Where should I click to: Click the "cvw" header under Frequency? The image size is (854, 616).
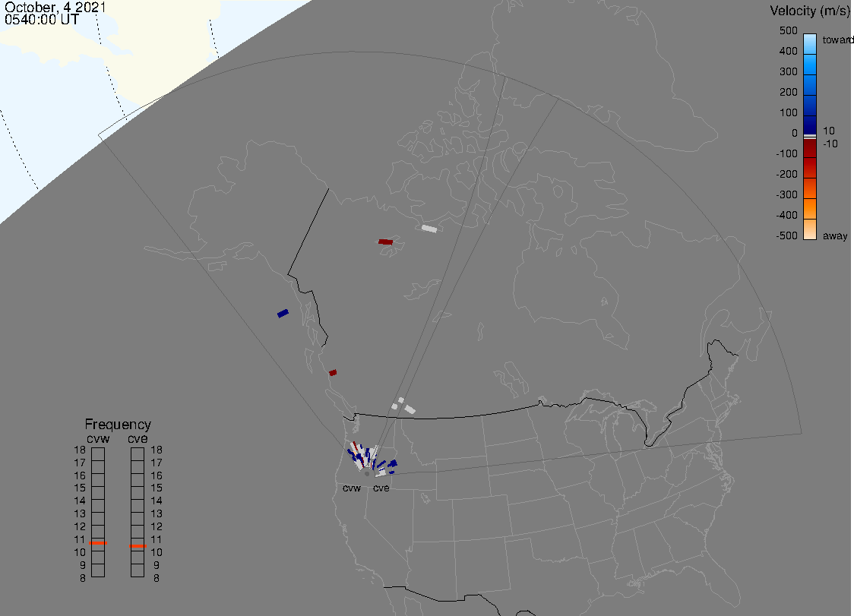tap(98, 439)
